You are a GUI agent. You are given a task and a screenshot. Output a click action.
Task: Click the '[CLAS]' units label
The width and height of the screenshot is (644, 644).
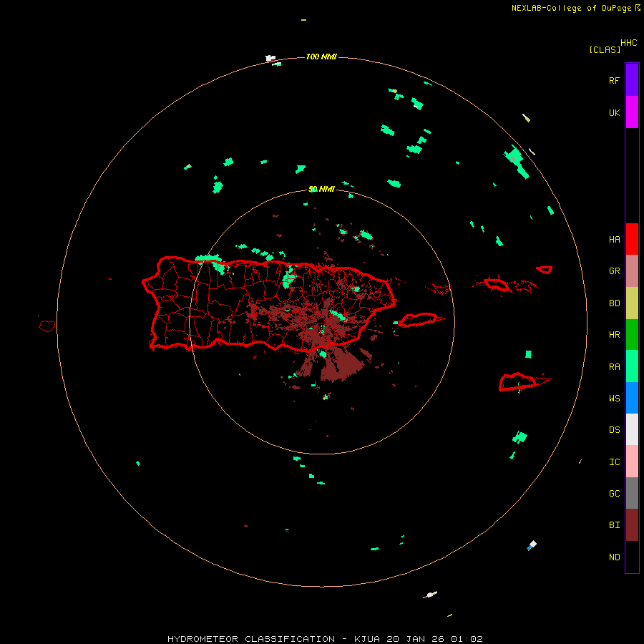pyautogui.click(x=605, y=49)
